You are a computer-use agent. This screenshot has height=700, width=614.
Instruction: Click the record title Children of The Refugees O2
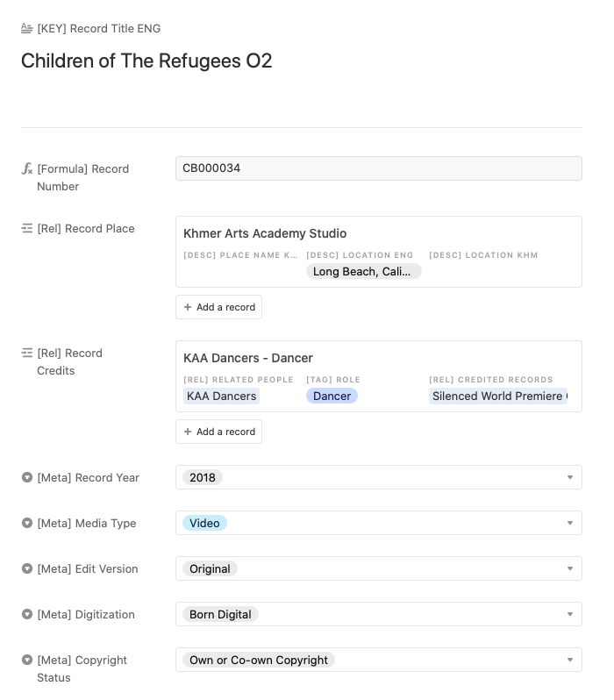tap(146, 61)
